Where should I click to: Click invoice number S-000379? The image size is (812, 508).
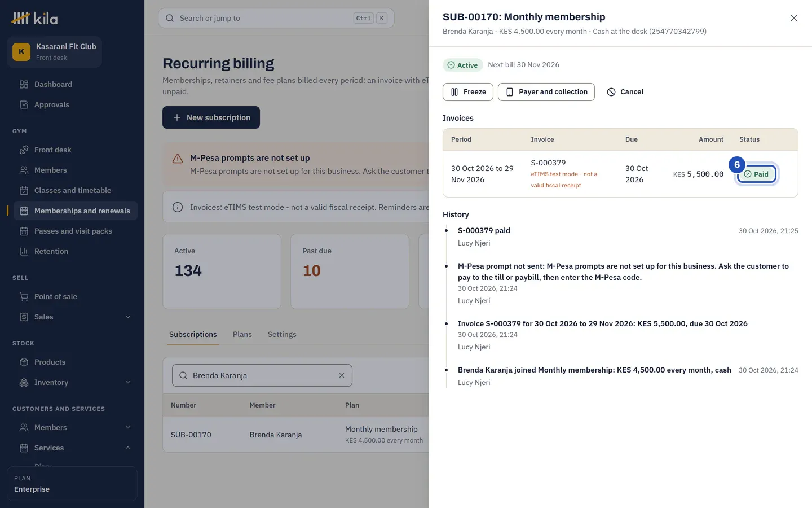click(548, 163)
